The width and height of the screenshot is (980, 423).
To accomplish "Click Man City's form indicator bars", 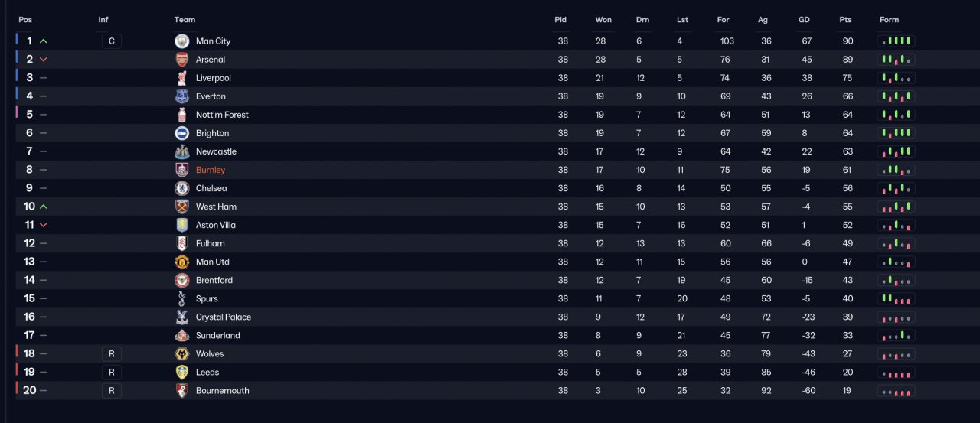I will pyautogui.click(x=896, y=41).
